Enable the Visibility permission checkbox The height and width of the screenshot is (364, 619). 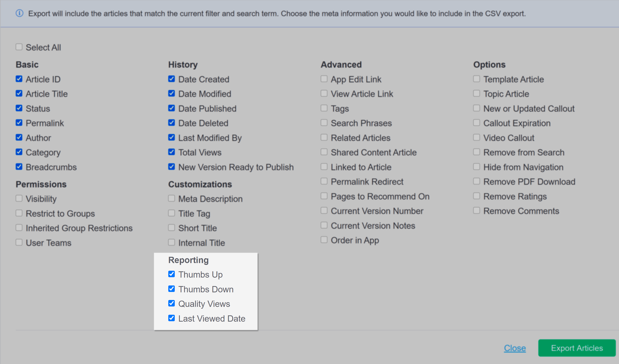pos(19,198)
